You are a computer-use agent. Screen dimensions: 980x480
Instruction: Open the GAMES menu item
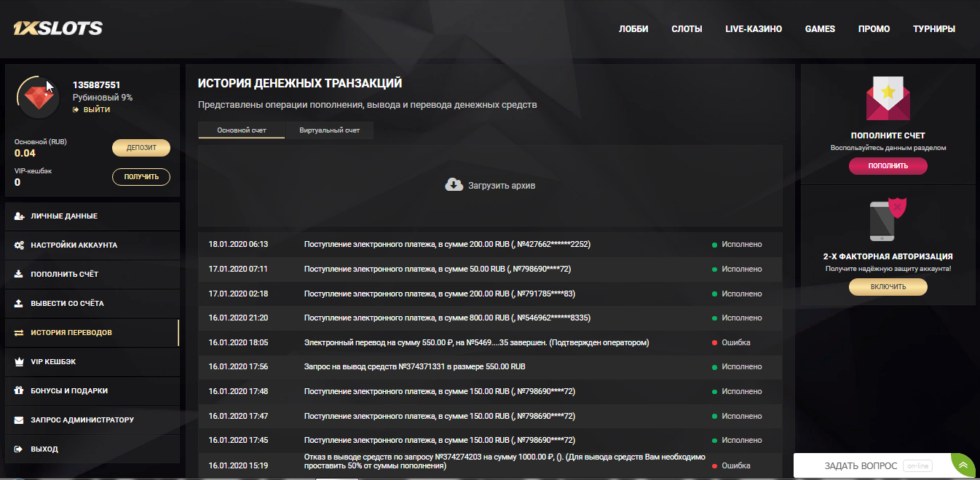click(820, 29)
